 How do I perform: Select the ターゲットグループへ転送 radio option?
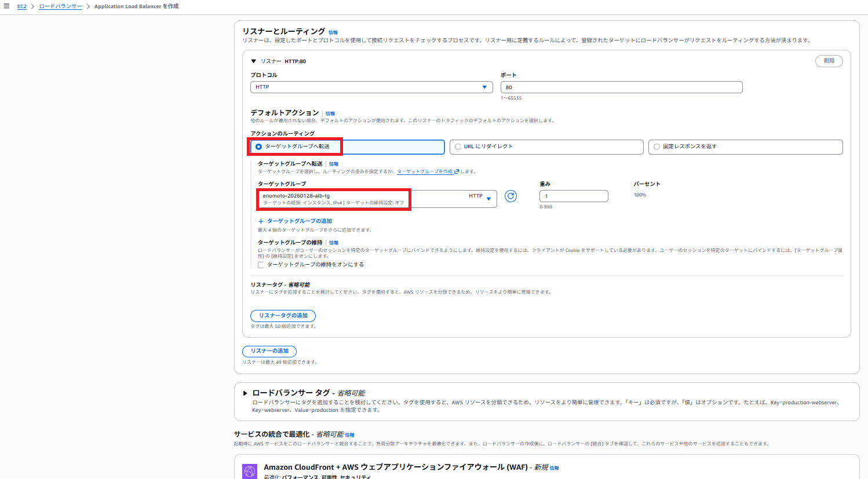coord(258,147)
